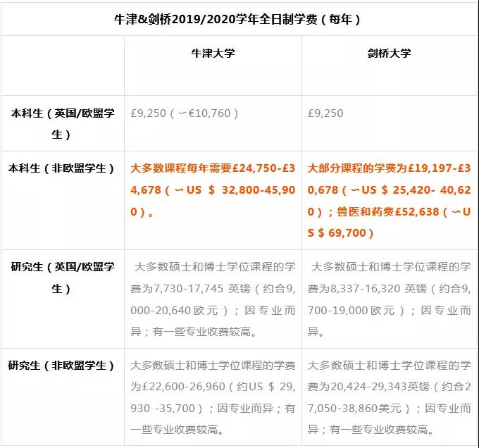
Task: Click row label 研究生（非欧盟学生）
Action: (61, 366)
